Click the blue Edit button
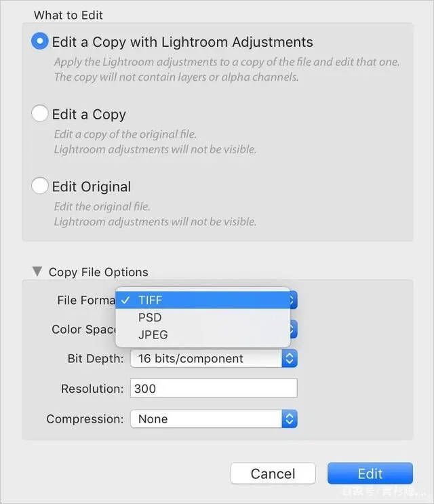Screen dimensions: 434x504 [x=370, y=473]
